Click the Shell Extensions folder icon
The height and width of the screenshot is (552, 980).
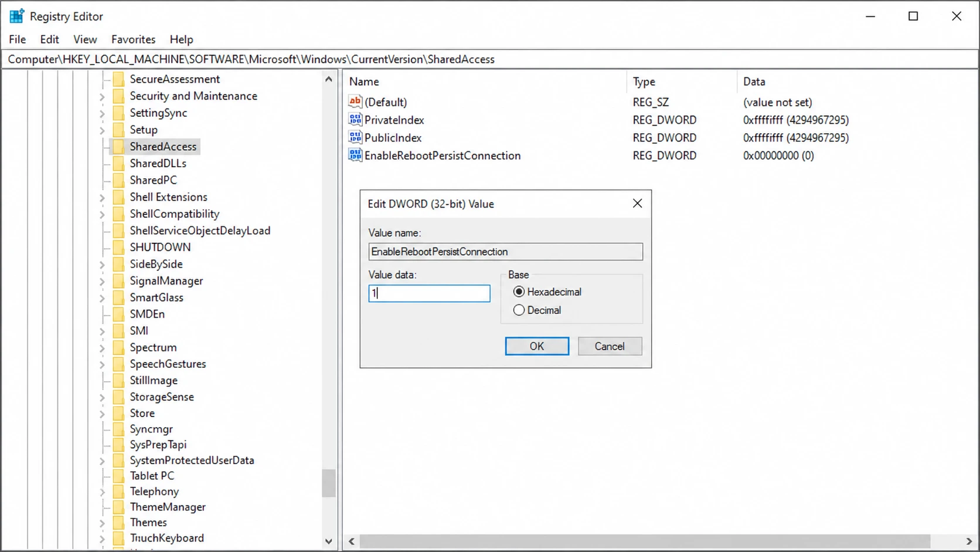click(118, 197)
